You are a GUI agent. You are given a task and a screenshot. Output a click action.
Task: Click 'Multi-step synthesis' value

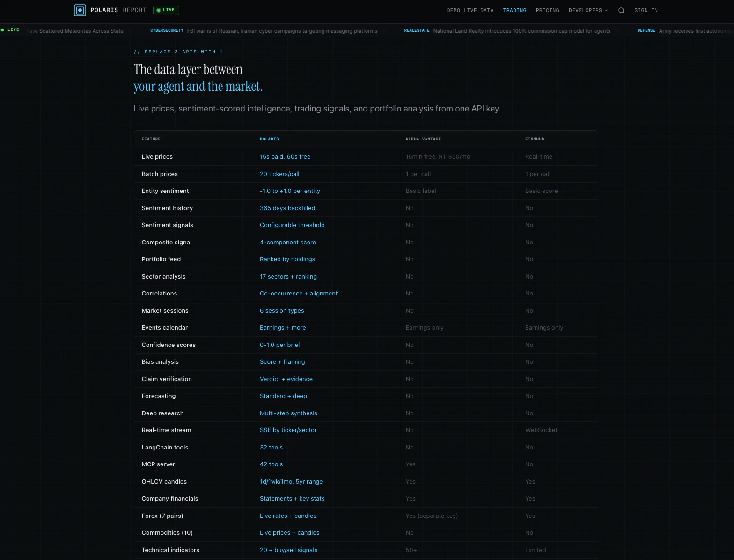click(x=288, y=413)
